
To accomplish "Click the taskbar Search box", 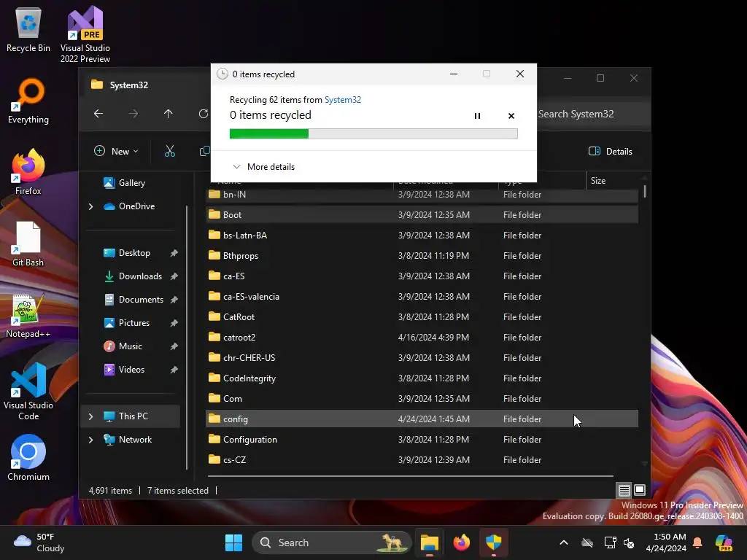I will [x=331, y=542].
